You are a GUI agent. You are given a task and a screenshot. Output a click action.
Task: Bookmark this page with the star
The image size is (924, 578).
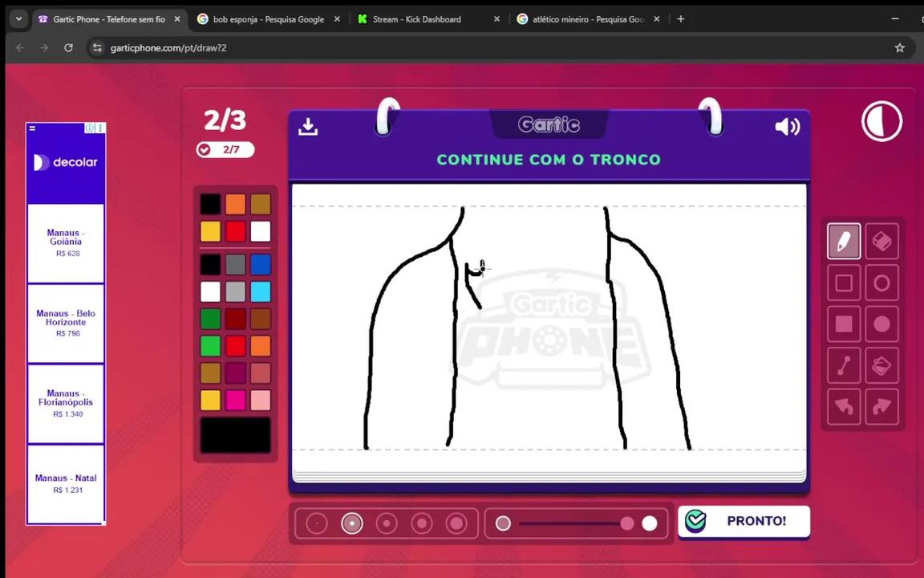pyautogui.click(x=899, y=48)
